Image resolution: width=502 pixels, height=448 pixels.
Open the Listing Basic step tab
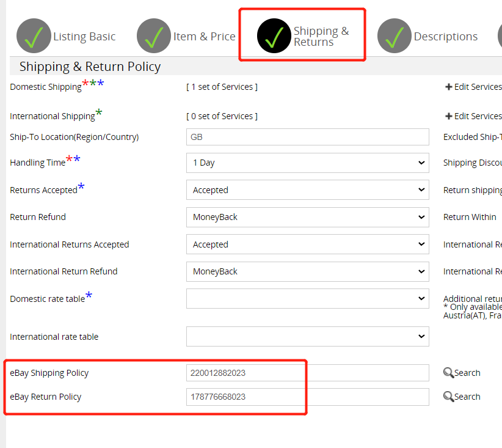[66, 36]
